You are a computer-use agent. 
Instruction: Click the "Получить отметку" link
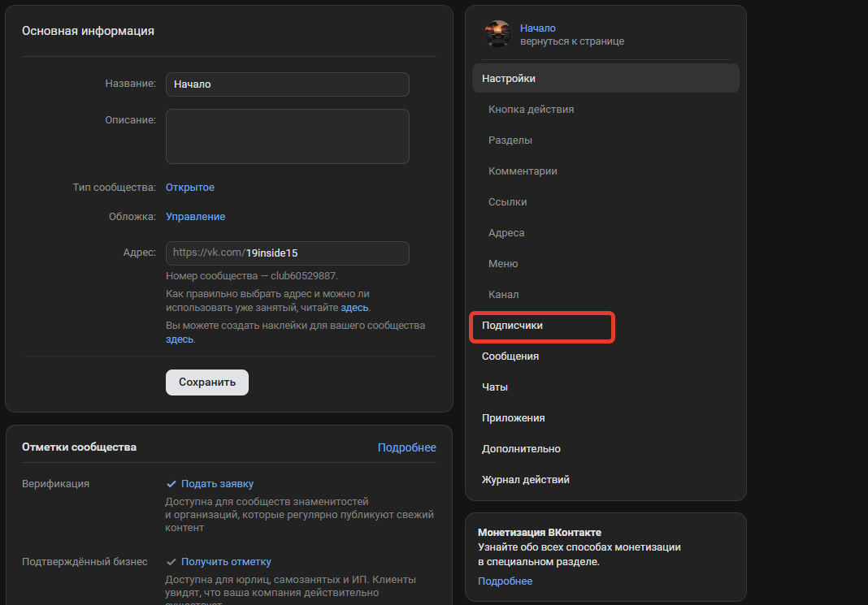pyautogui.click(x=226, y=562)
